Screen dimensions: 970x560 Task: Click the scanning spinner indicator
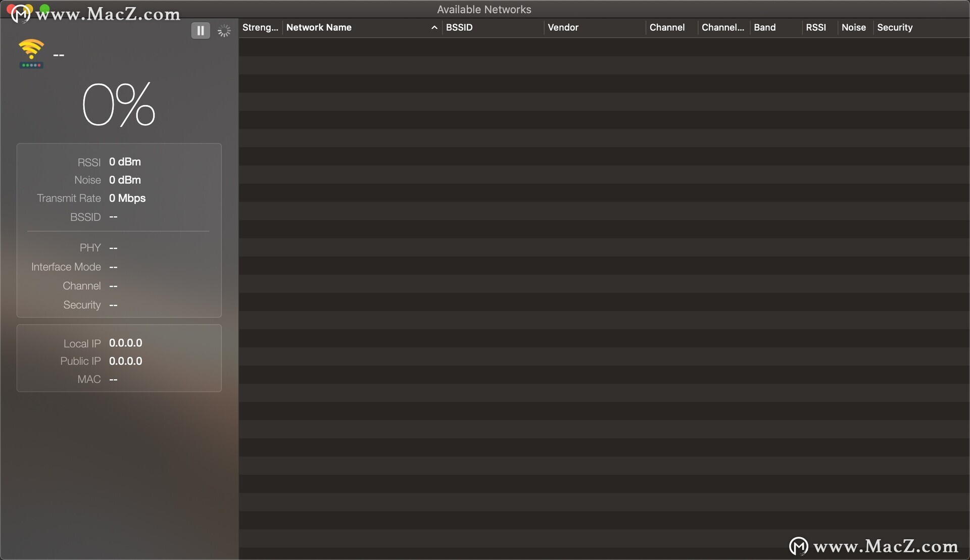coord(224,31)
